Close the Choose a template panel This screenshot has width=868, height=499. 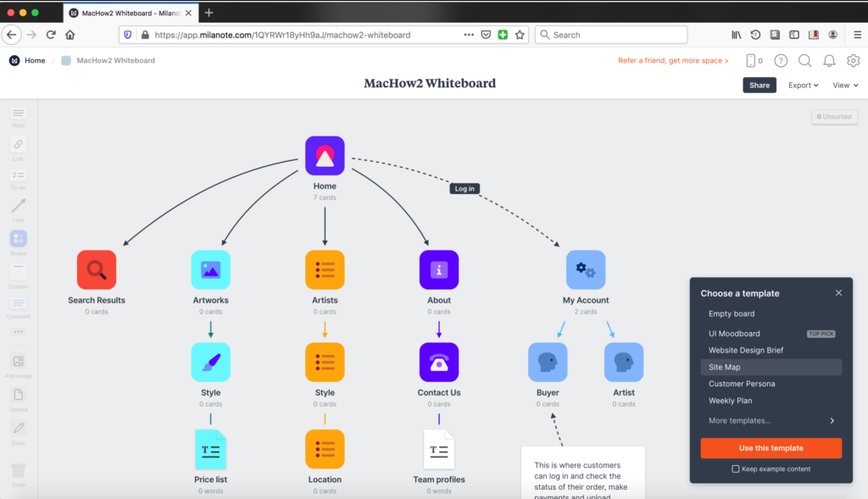(838, 293)
